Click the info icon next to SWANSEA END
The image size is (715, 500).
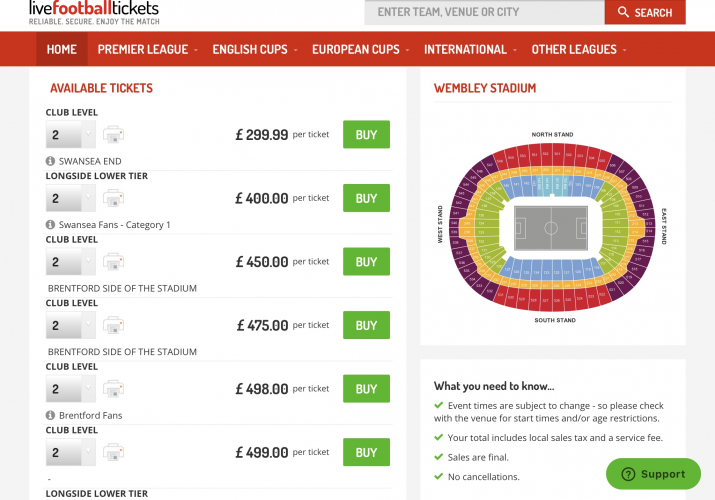tap(50, 161)
